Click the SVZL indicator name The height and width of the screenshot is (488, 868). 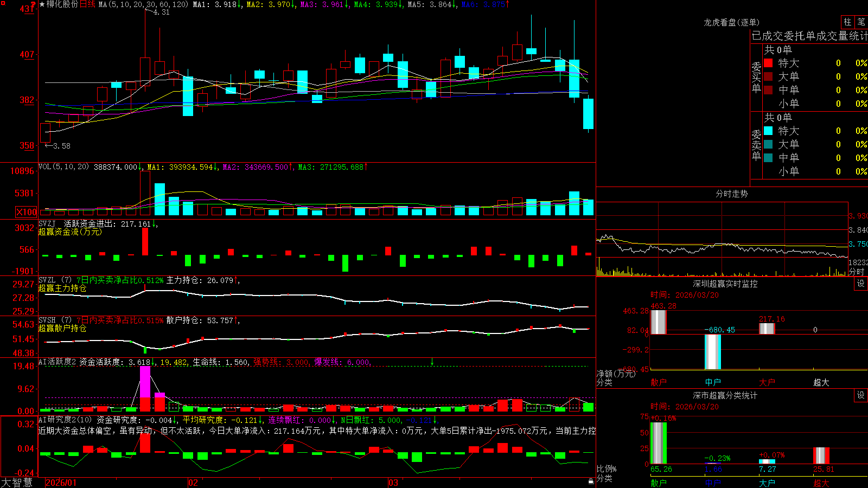click(x=47, y=280)
